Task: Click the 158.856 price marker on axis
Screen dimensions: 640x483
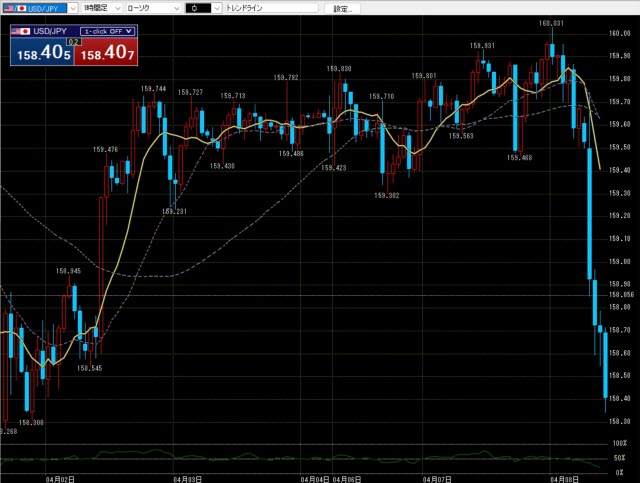Action: click(x=621, y=295)
